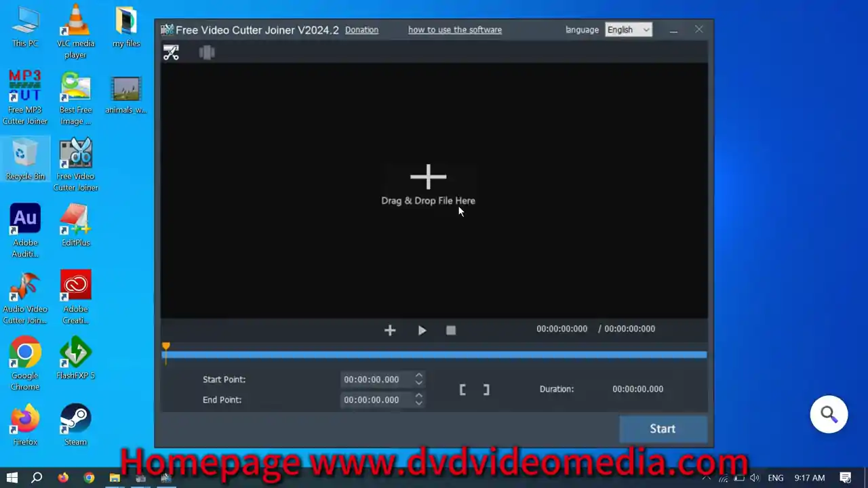This screenshot has height=488, width=868.
Task: Click the orange timeline position marker
Action: tap(166, 348)
